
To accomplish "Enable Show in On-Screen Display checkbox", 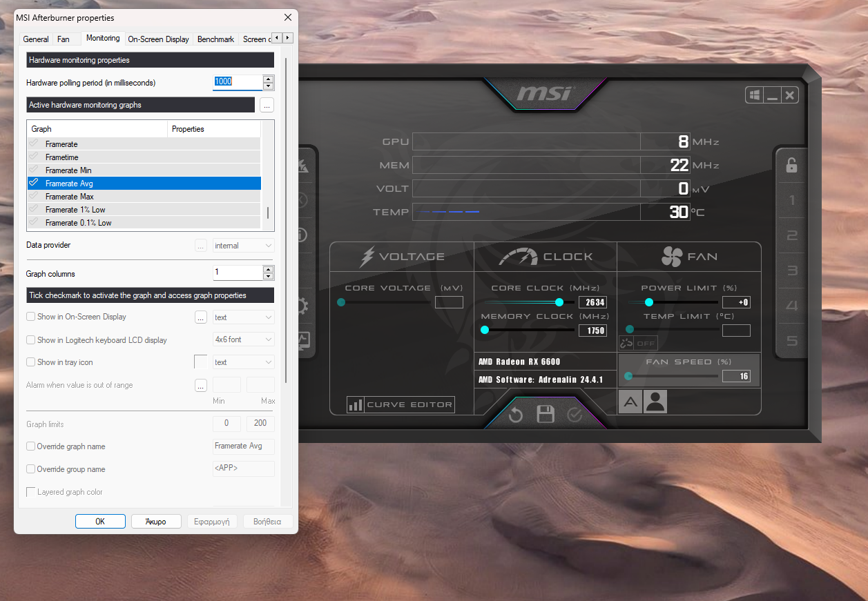I will coord(30,317).
